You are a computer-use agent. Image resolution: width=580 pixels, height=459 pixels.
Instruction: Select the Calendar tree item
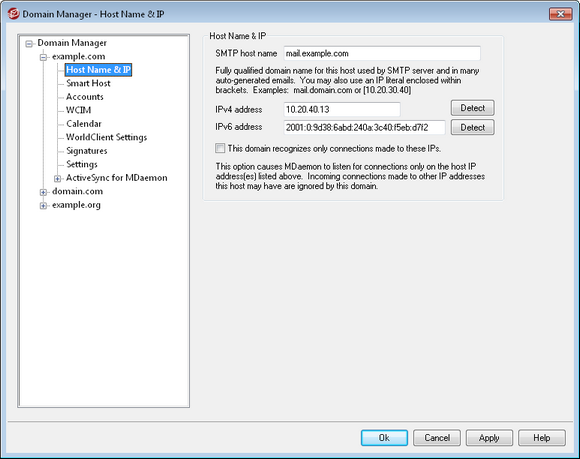pyautogui.click(x=84, y=124)
